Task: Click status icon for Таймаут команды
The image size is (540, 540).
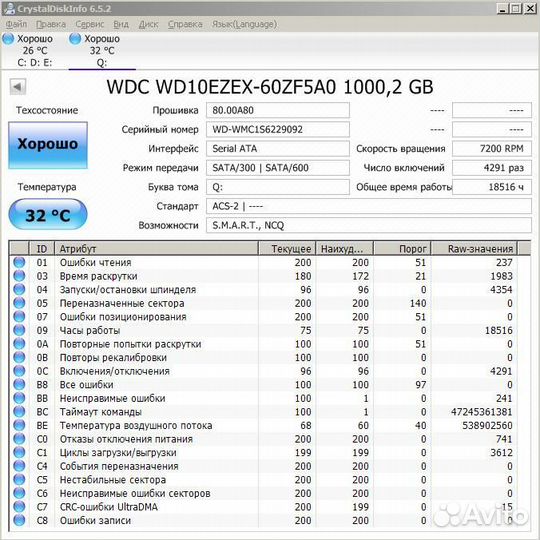Action: click(19, 412)
